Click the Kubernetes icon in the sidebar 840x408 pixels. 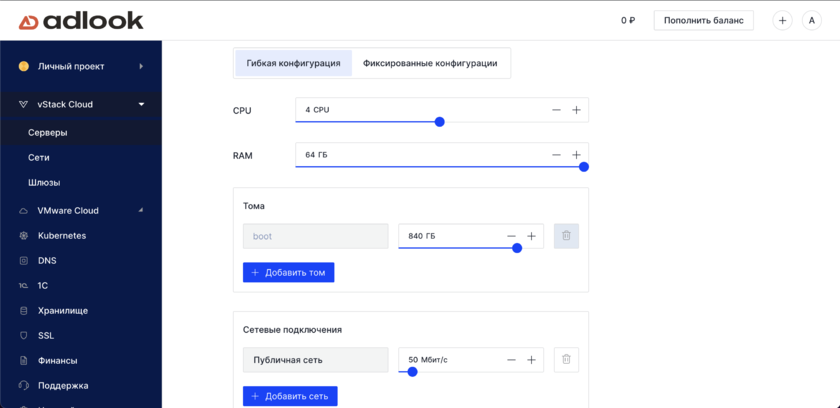(24, 236)
